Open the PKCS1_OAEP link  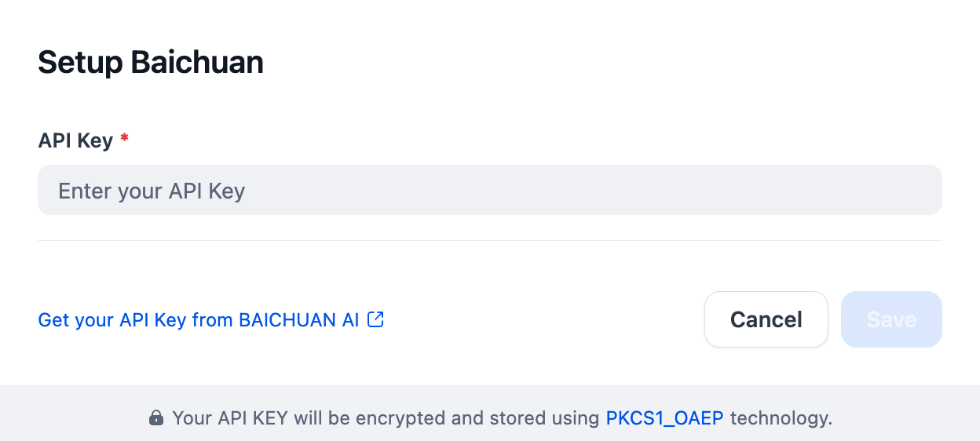click(x=664, y=418)
